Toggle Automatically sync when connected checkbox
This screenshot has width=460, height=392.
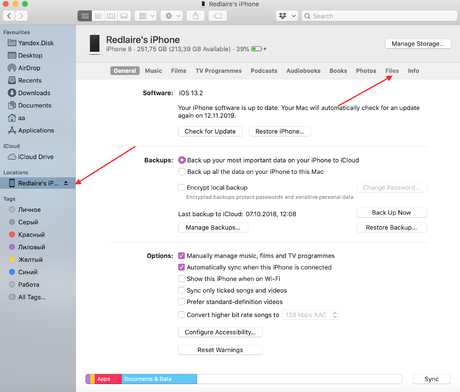(x=181, y=267)
